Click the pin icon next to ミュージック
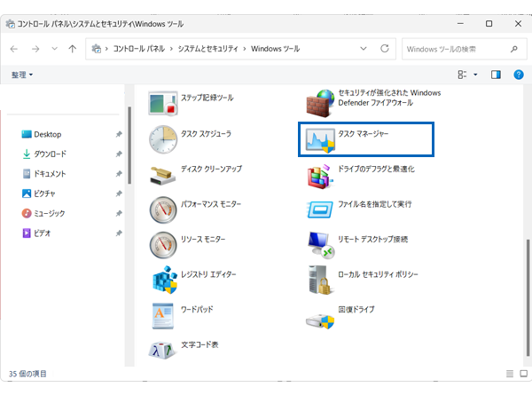 (x=119, y=213)
